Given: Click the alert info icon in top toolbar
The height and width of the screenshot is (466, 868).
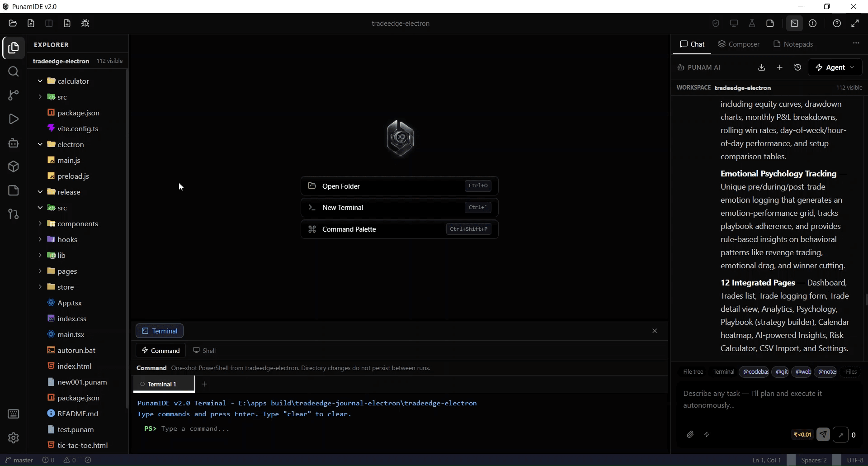Looking at the screenshot, I should [x=812, y=24].
